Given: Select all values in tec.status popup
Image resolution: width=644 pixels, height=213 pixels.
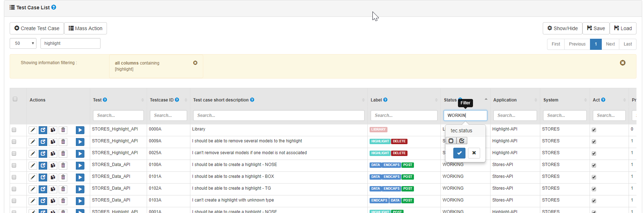Looking at the screenshot, I should point(462,141).
